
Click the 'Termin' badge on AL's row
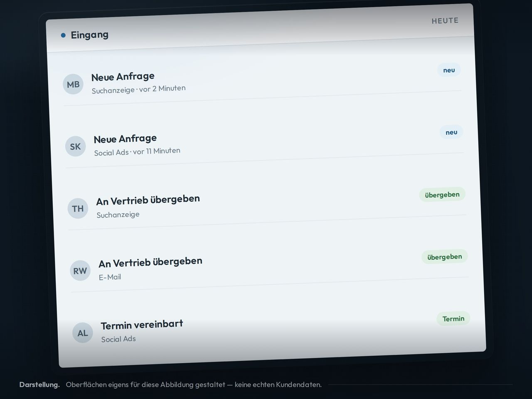tap(453, 319)
